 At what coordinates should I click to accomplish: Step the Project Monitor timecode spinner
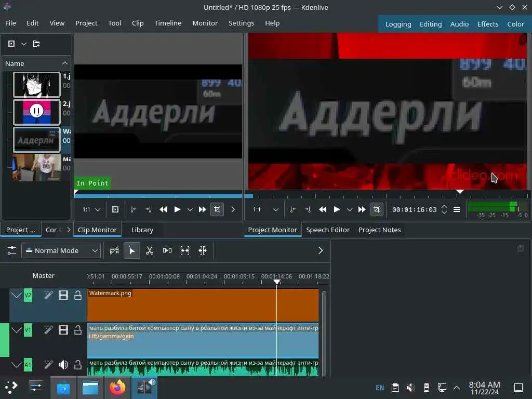click(x=444, y=209)
